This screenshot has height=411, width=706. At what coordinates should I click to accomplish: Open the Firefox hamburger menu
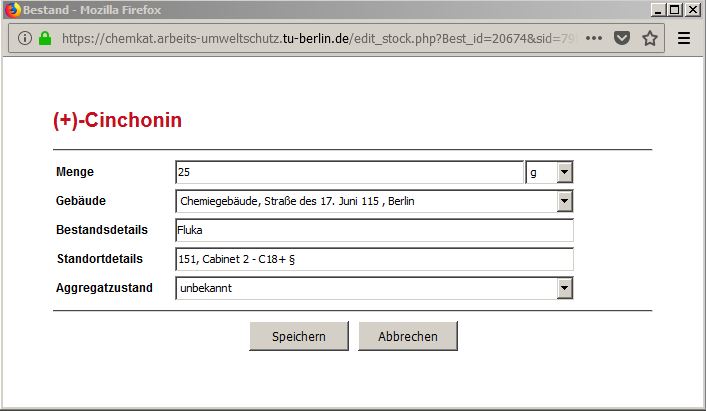point(684,39)
